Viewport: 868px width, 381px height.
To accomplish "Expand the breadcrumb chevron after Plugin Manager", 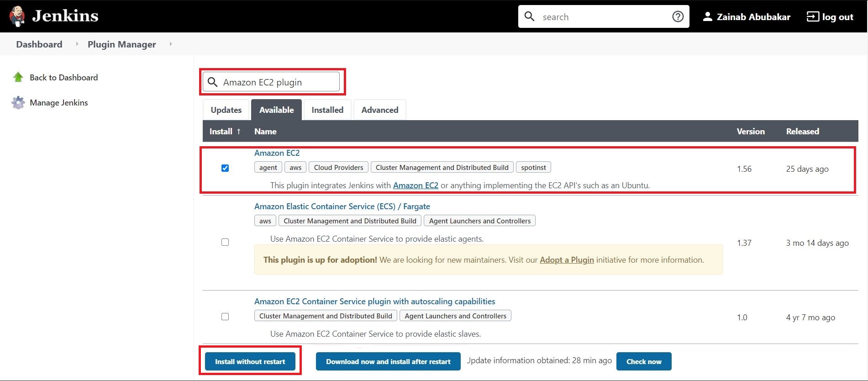I will (x=171, y=44).
